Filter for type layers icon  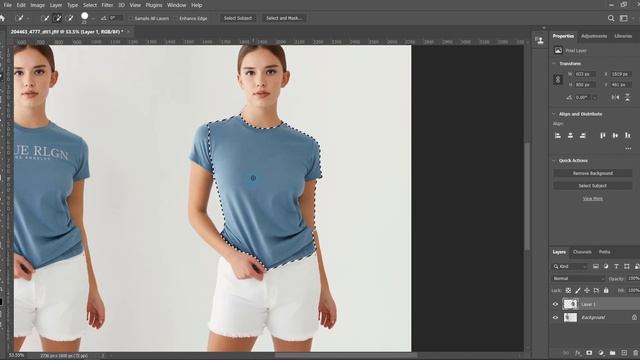[x=616, y=267]
